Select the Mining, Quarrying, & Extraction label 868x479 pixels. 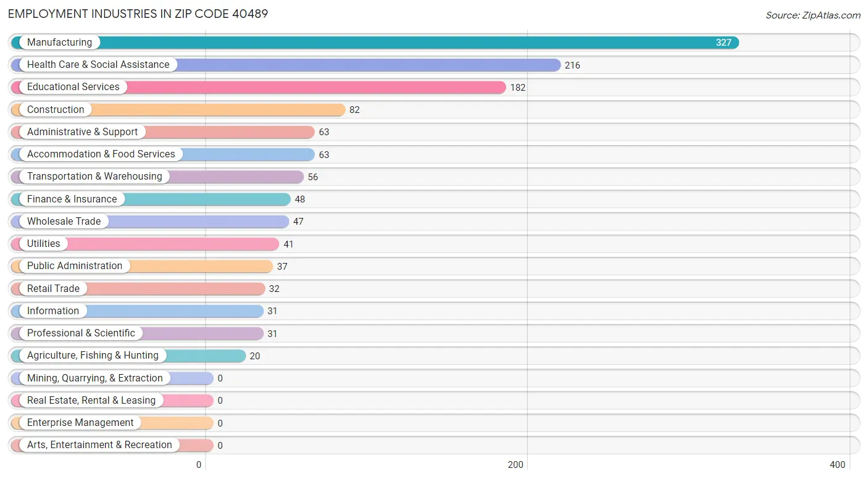[x=95, y=378]
